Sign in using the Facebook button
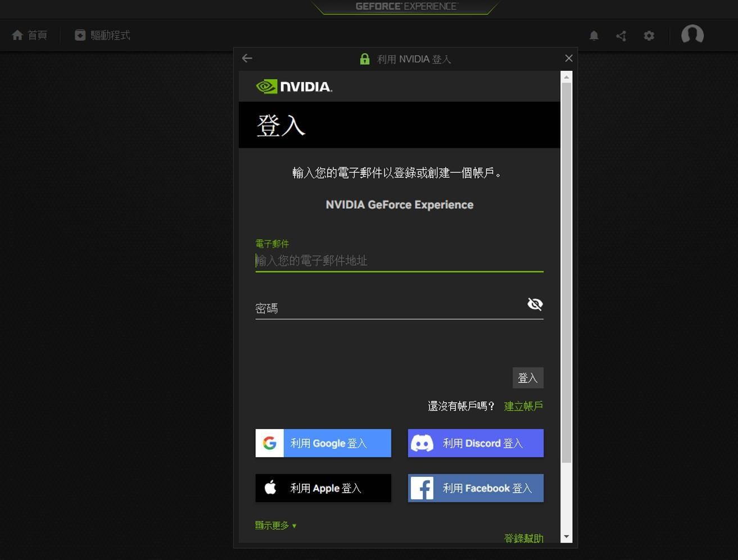The image size is (738, 560). [476, 488]
